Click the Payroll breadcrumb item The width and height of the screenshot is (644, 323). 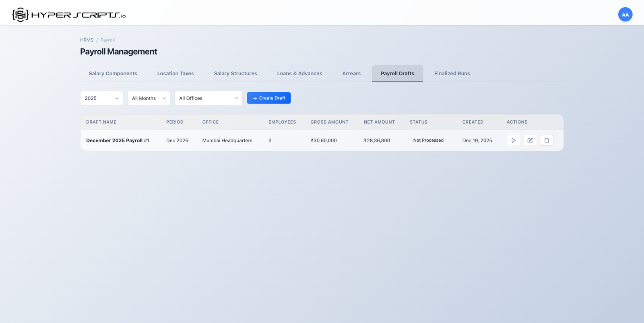107,40
